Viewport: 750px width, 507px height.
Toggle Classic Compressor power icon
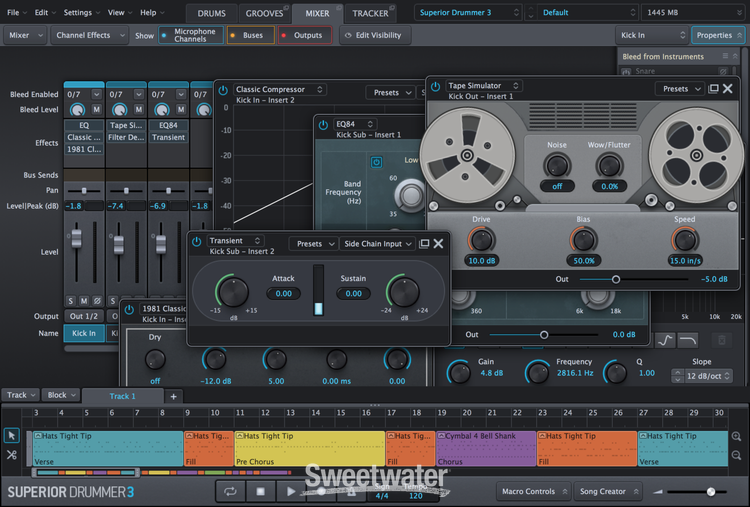pyautogui.click(x=223, y=90)
